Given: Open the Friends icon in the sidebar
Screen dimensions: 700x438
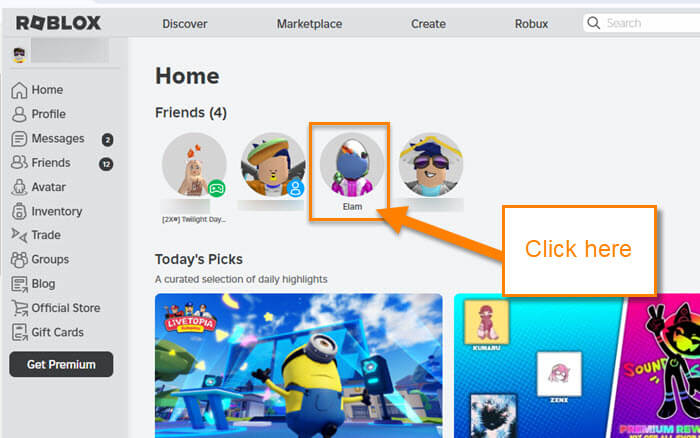Looking at the screenshot, I should click(x=19, y=163).
